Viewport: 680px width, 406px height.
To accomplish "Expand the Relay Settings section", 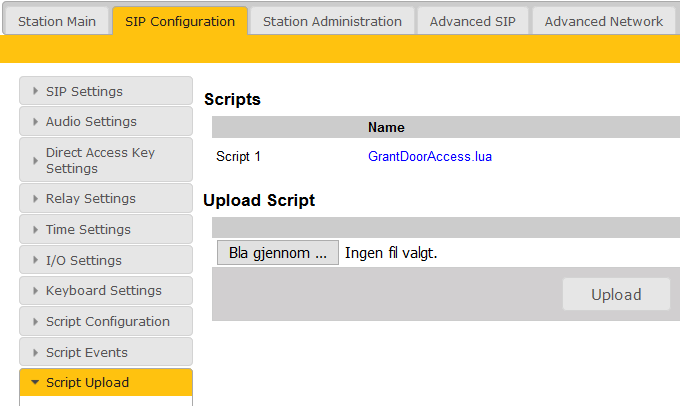I will tap(106, 198).
